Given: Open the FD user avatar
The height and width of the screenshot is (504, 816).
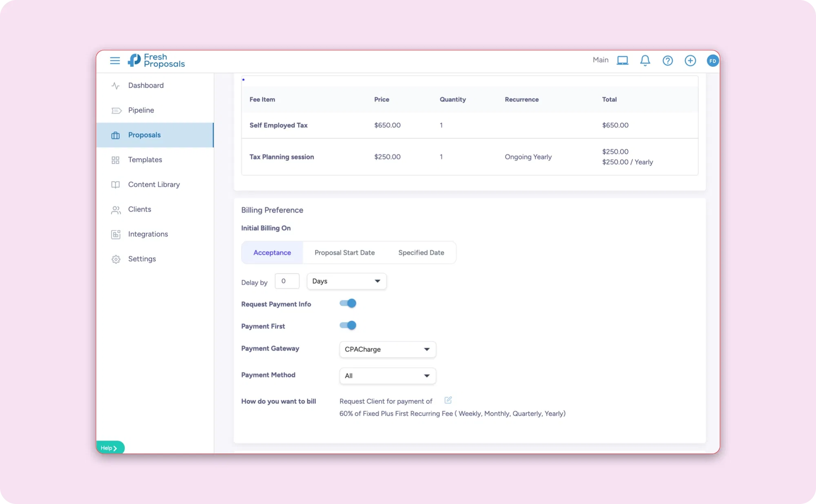Looking at the screenshot, I should 712,61.
